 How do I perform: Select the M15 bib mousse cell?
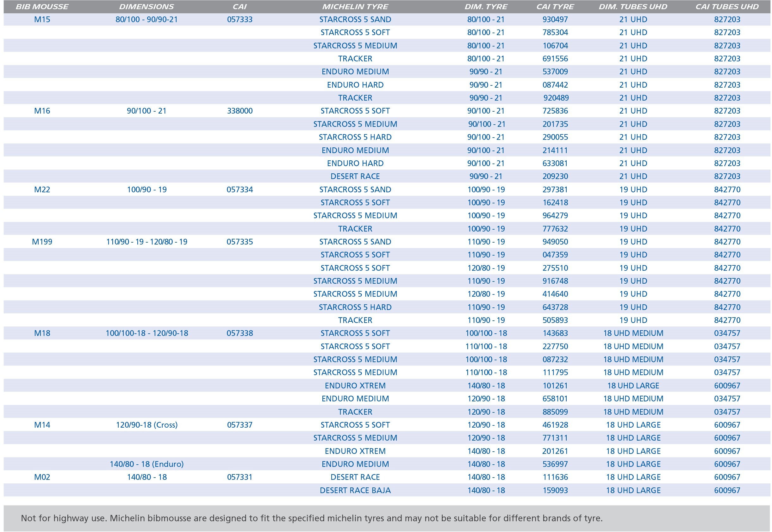(x=42, y=19)
